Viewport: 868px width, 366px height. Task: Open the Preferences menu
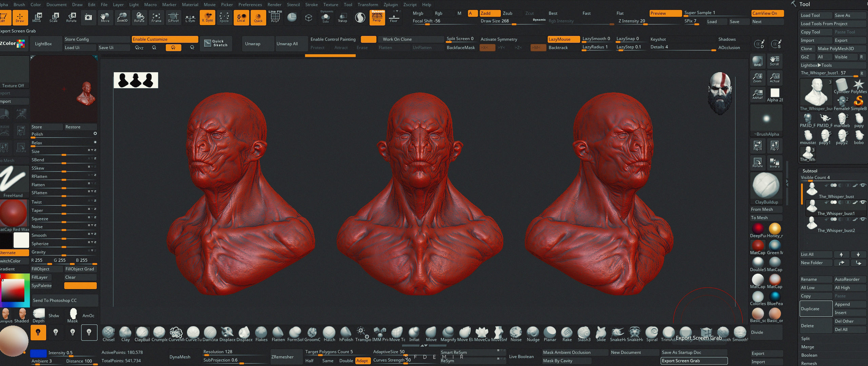click(x=250, y=4)
